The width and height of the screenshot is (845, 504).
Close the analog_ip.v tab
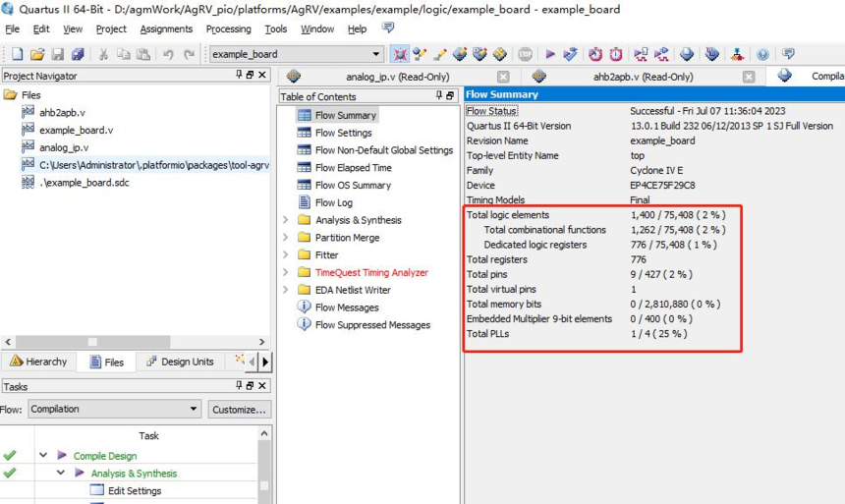pyautogui.click(x=503, y=77)
